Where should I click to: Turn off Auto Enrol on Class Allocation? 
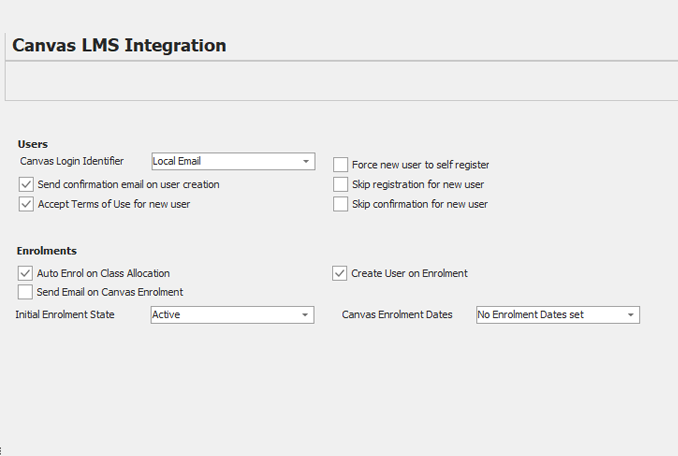26,273
